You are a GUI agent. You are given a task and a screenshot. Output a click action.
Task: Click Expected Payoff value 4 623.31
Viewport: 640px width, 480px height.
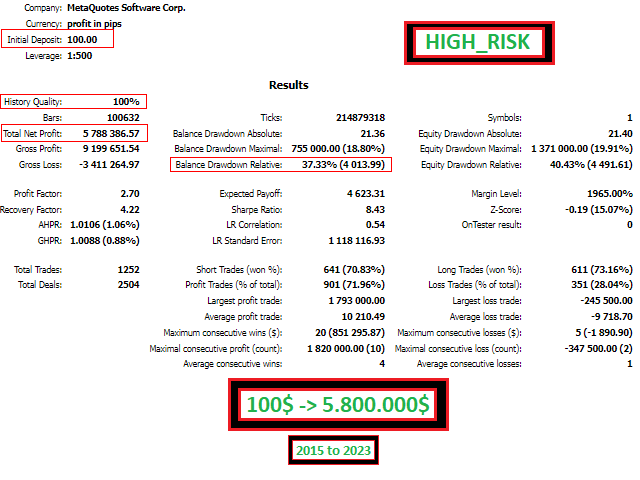[366, 193]
